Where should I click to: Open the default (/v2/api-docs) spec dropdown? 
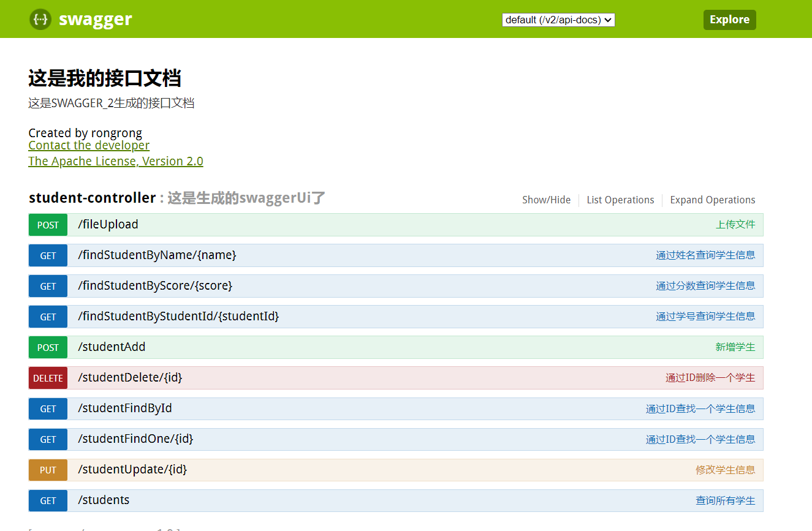pos(558,20)
